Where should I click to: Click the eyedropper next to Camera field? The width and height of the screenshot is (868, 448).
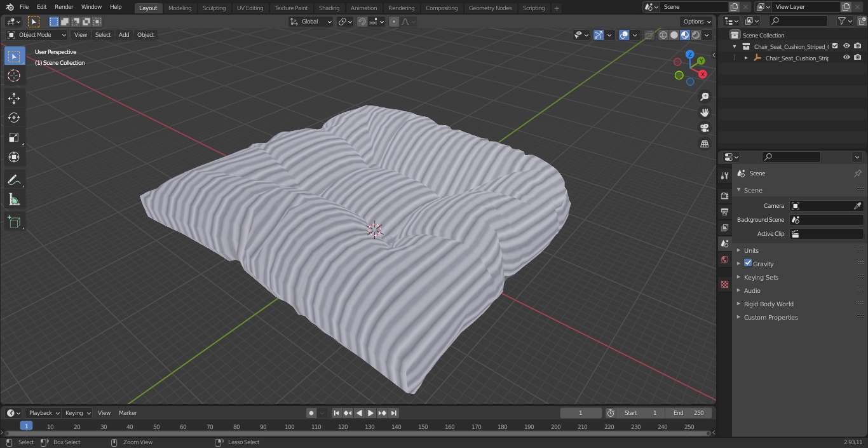point(857,206)
